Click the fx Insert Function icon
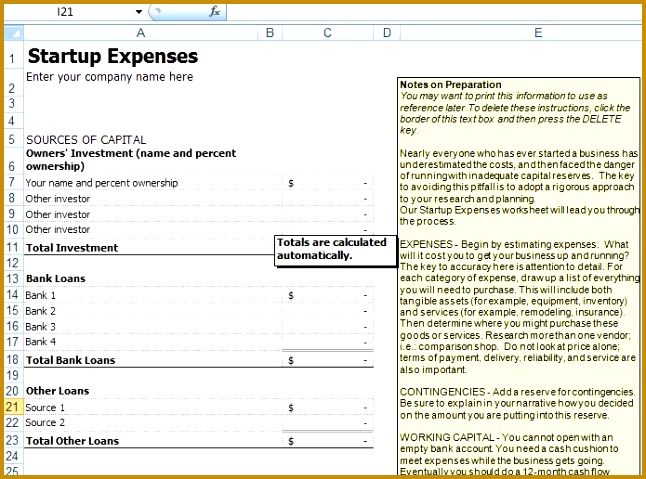Screen dimensions: 646x479 (214, 12)
